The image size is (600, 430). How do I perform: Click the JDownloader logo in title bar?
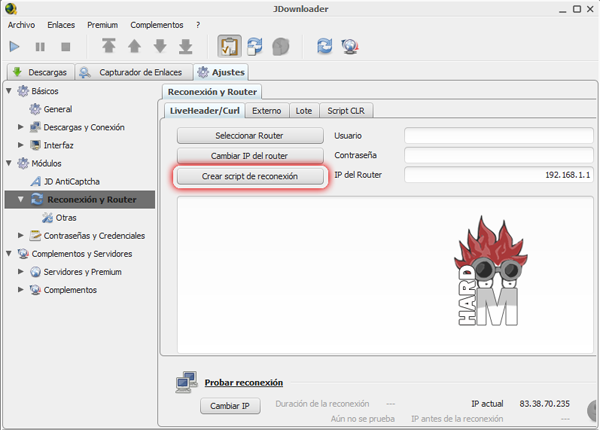click(11, 8)
